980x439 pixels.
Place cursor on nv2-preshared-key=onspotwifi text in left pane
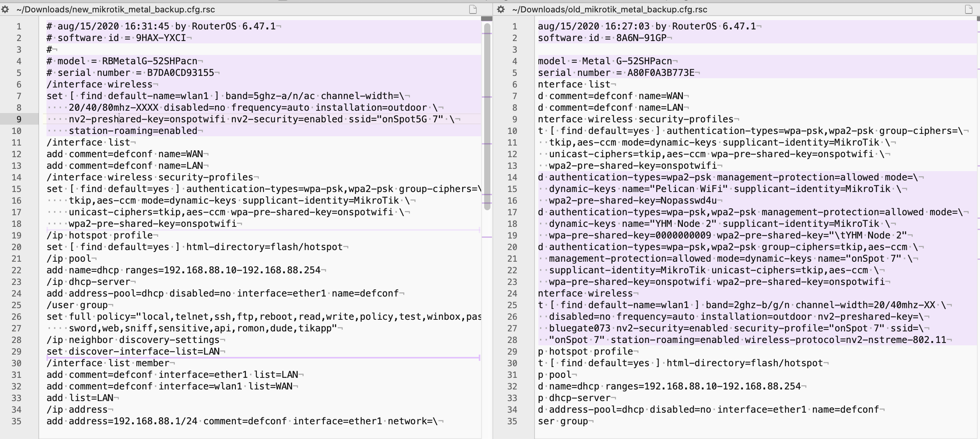[147, 119]
